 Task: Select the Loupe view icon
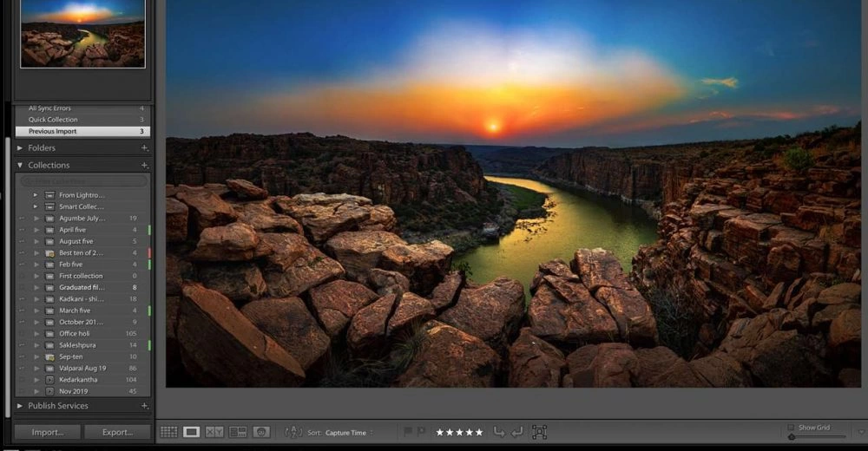[x=192, y=432]
